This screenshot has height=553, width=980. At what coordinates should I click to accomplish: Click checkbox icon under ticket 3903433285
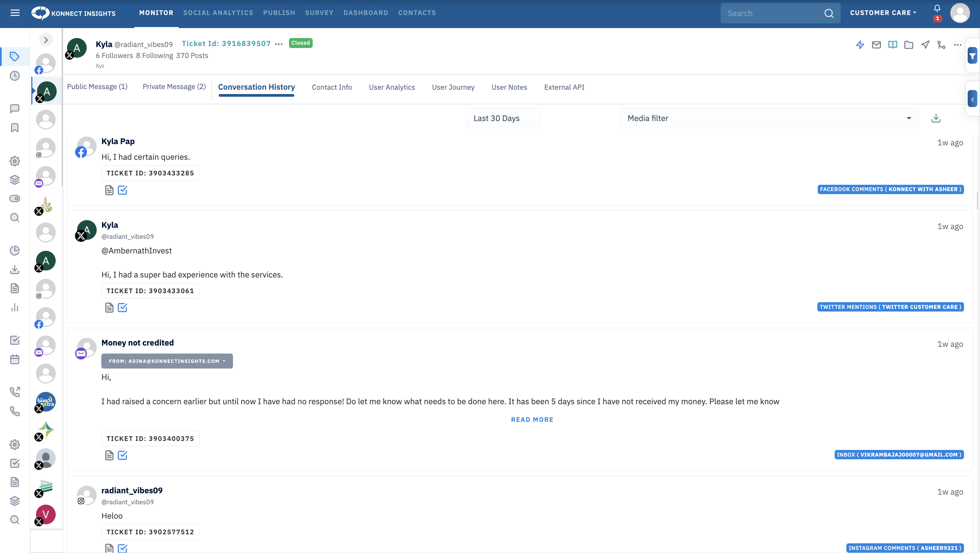(123, 190)
